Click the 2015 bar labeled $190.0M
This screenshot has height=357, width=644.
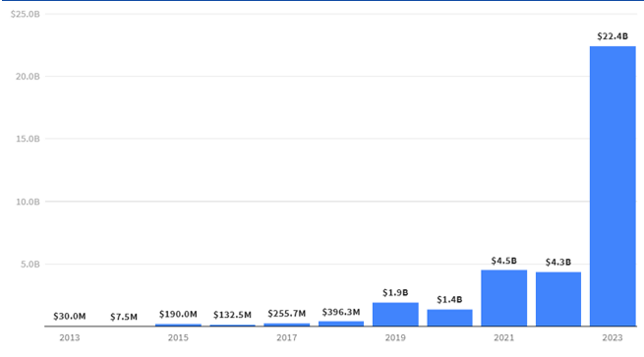point(178,325)
